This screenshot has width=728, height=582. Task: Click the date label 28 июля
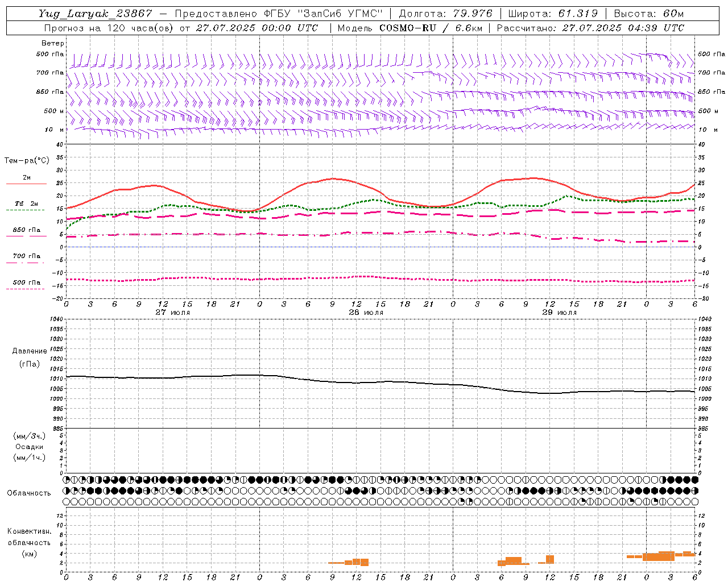(366, 312)
